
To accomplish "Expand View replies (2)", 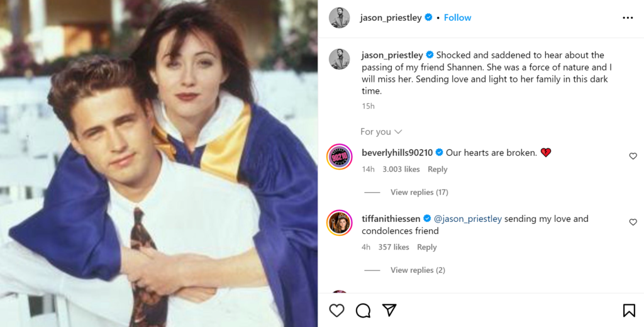I will [418, 270].
